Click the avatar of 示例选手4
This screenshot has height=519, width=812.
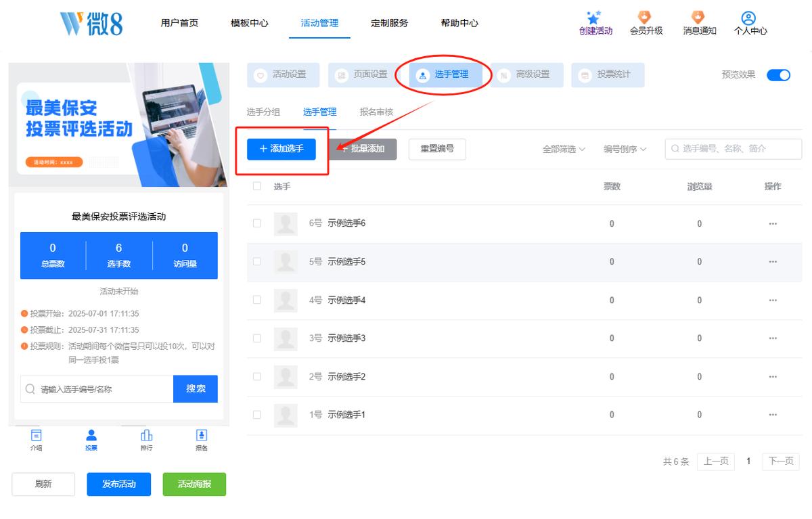[286, 300]
